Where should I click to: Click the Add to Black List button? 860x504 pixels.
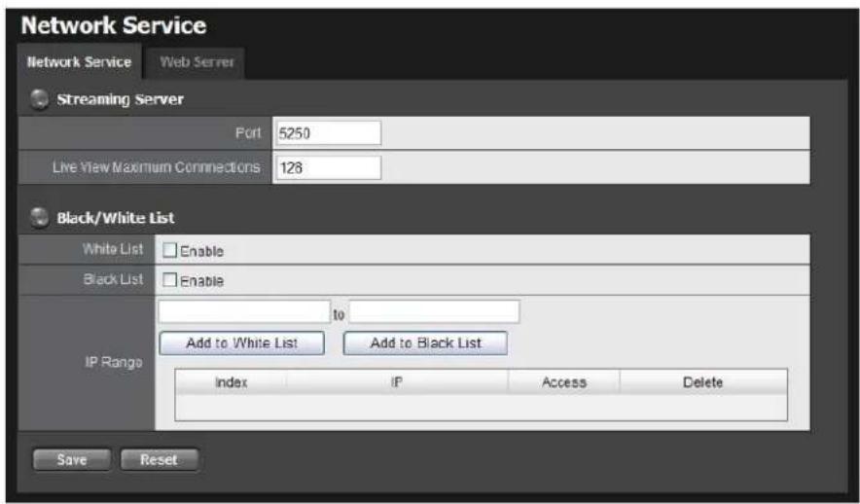pos(425,343)
